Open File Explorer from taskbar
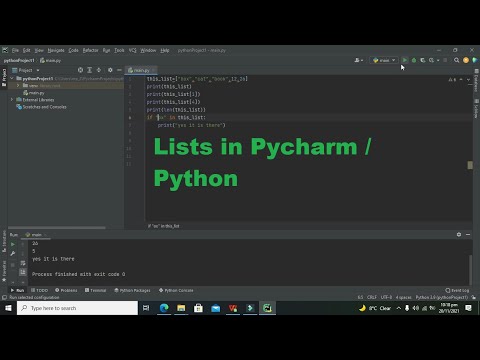Viewport: 480px width, 360px height. pyautogui.click(x=181, y=308)
